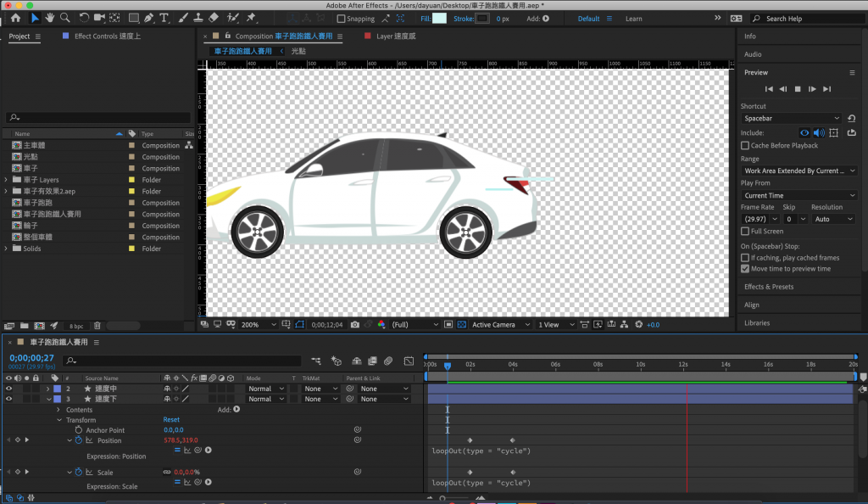Click Reset next to Transform
Image resolution: width=868 pixels, height=504 pixels.
(171, 420)
